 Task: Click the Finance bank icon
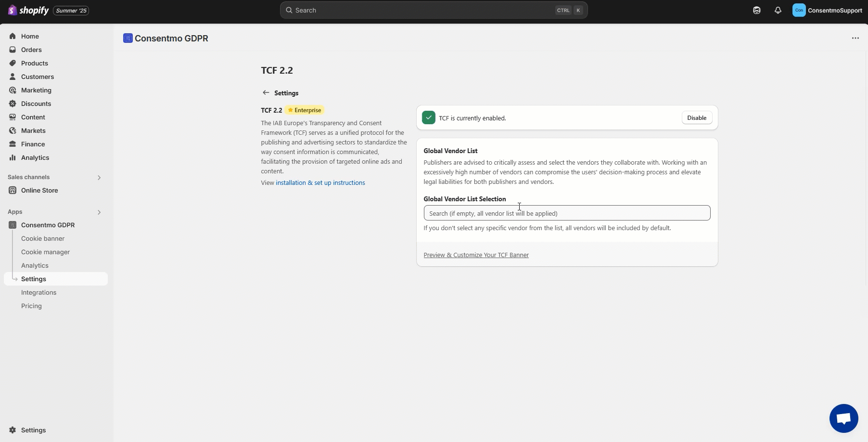pyautogui.click(x=13, y=144)
